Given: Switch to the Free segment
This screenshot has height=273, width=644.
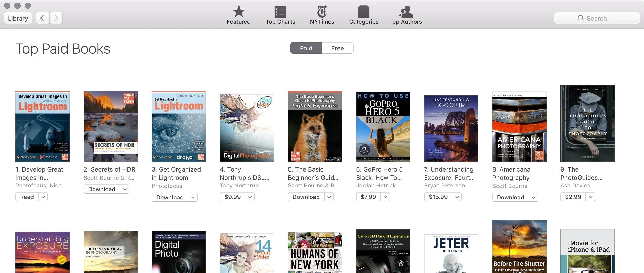Looking at the screenshot, I should [337, 48].
